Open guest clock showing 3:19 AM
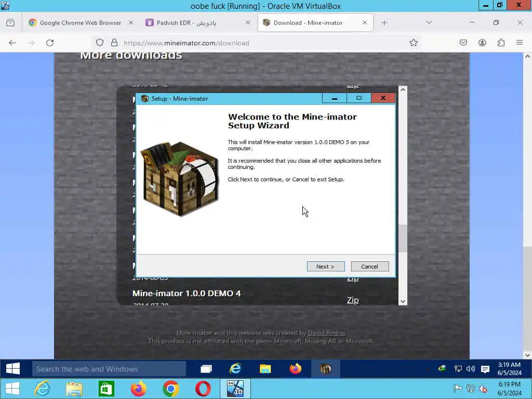532x399 pixels. [x=509, y=369]
